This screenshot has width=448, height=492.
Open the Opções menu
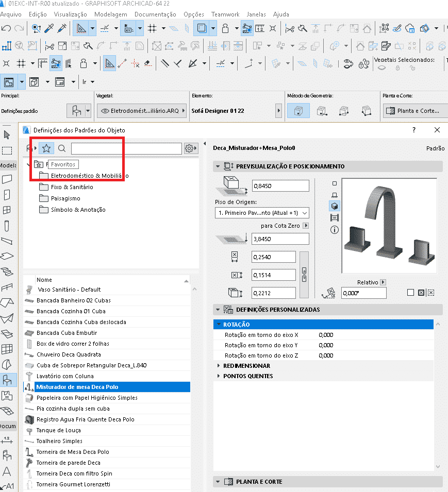[x=194, y=14]
